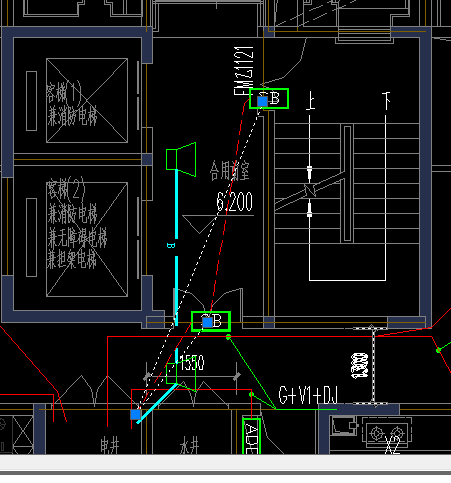451x483 pixels.
Task: Click the 兼担架电梯 text line
Action: pyautogui.click(x=72, y=259)
